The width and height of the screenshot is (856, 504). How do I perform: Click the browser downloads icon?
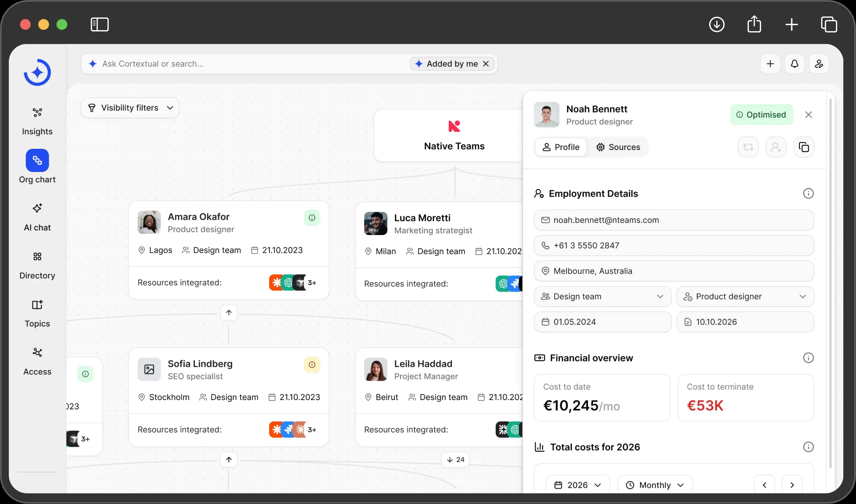(717, 24)
